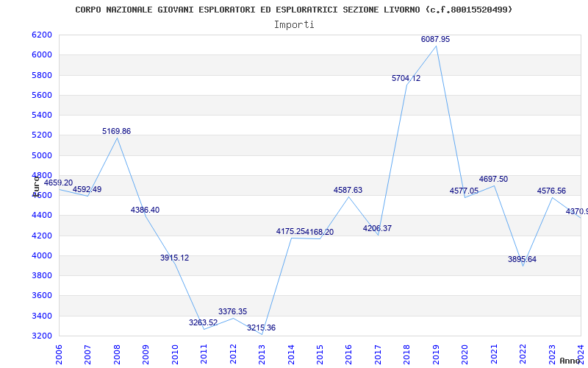Click x-axis year 2006
Viewport: 588px width, 368px height.
pos(59,355)
